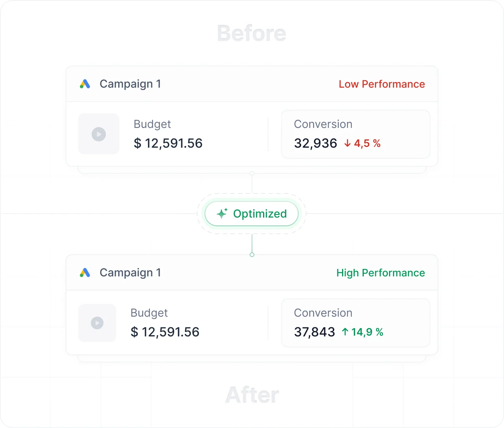This screenshot has width=504, height=428.
Task: Click the red down arrow next to 4,5 %
Action: [348, 143]
